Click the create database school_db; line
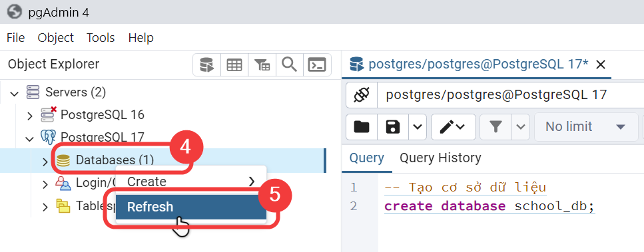 (489, 206)
